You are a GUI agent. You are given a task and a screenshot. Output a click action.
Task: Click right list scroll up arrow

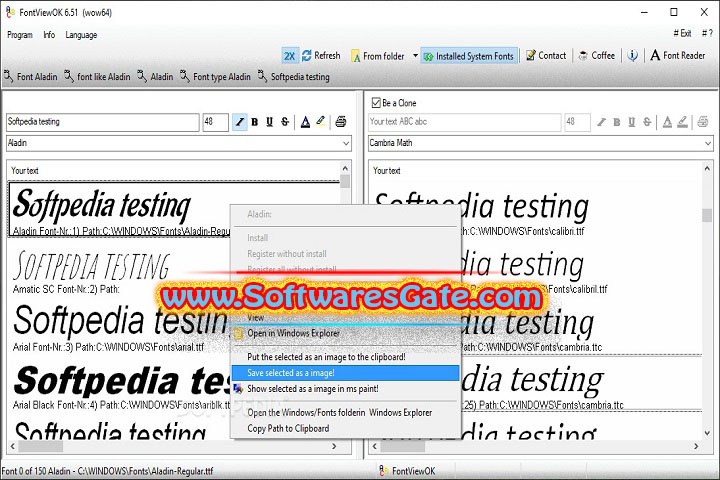(x=707, y=169)
